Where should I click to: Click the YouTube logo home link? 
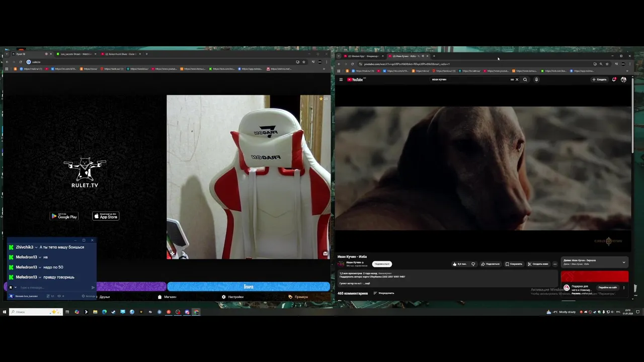[x=356, y=79]
